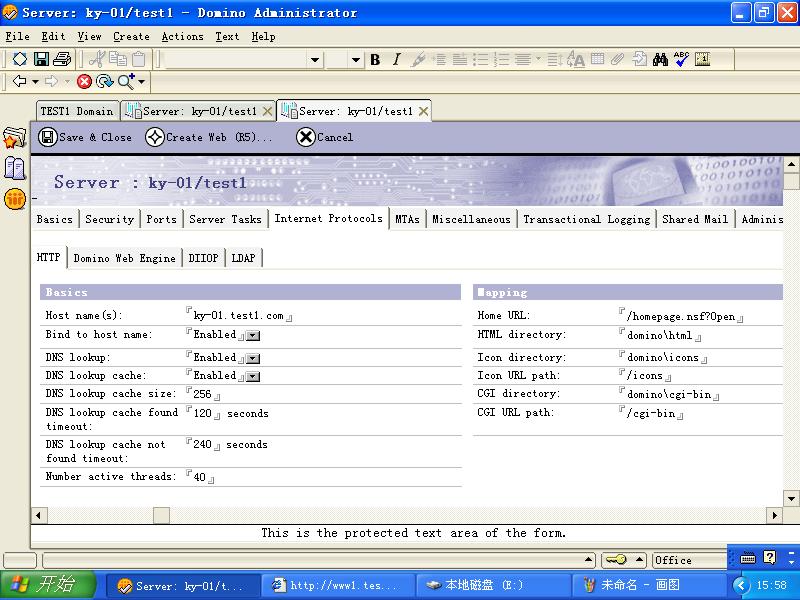
Task: Click the Windows Start button
Action: pos(47,585)
